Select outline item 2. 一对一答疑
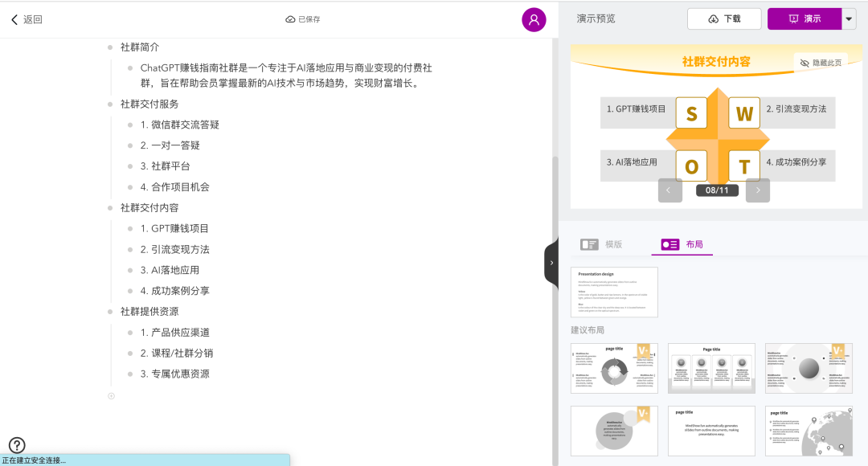The image size is (868, 466). [x=170, y=145]
